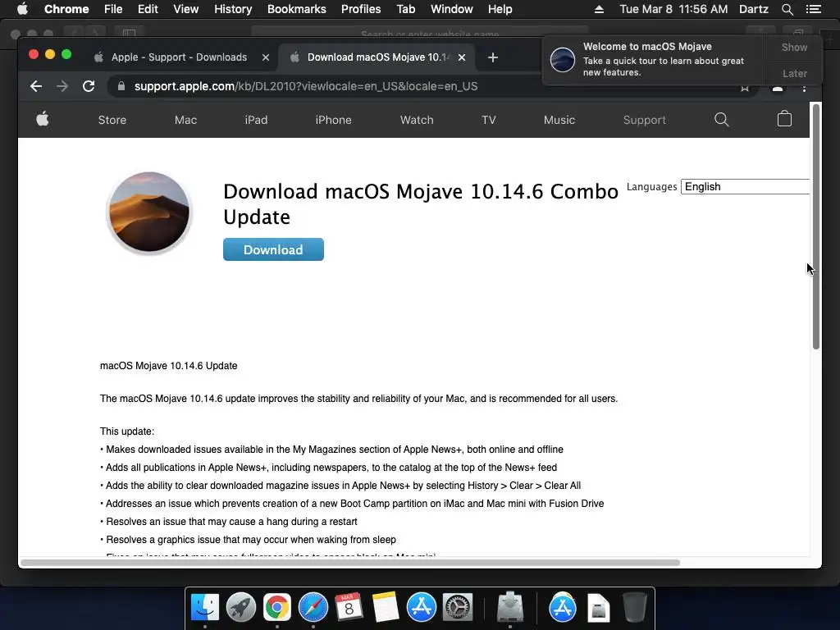
Task: Reload the current page
Action: [x=89, y=86]
